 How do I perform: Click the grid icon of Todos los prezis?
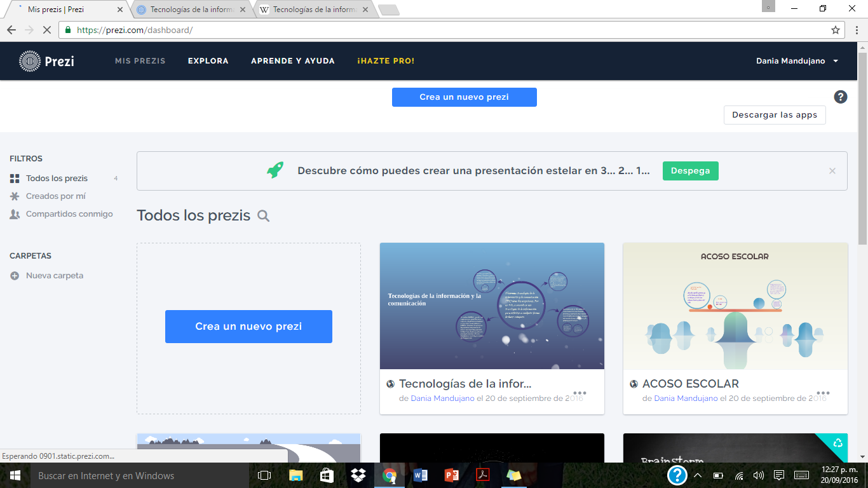click(x=15, y=179)
